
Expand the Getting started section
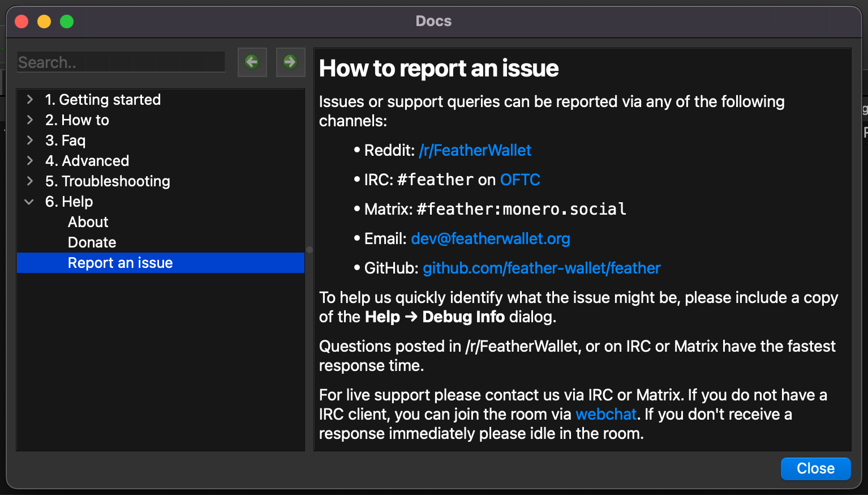30,100
